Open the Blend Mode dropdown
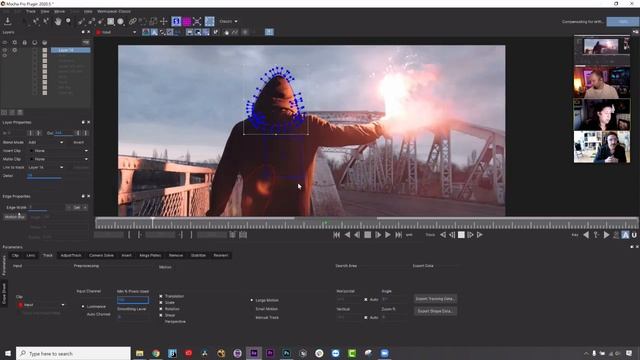The width and height of the screenshot is (640, 360). coord(45,142)
